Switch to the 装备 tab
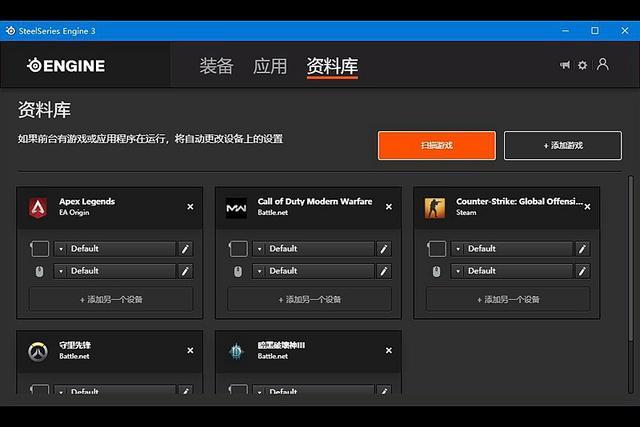Image resolution: width=640 pixels, height=427 pixels. point(216,66)
